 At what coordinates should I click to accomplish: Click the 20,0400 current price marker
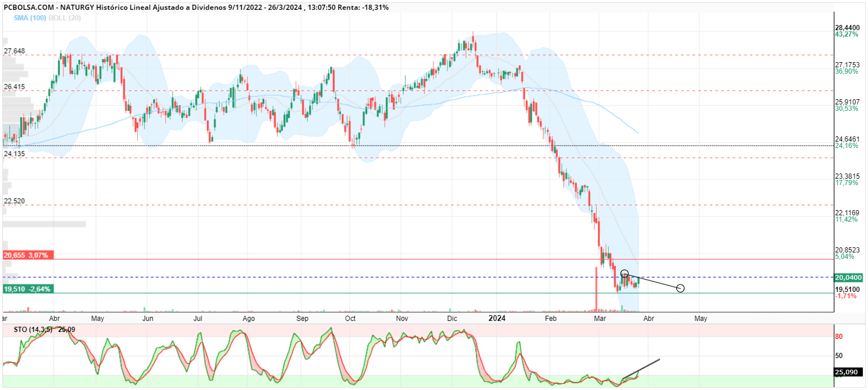[848, 277]
